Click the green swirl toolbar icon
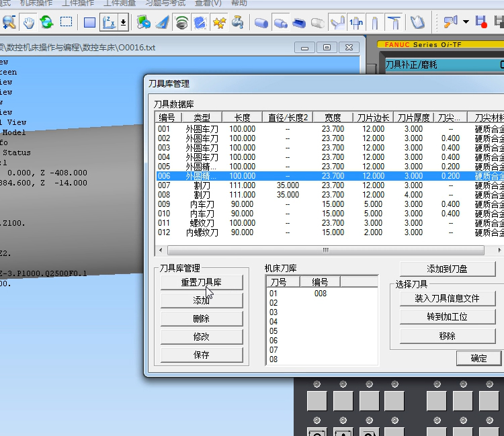This screenshot has height=436, width=504. click(x=181, y=22)
